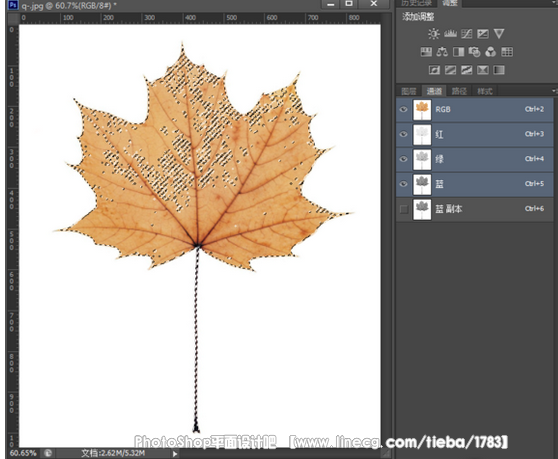Toggle visibility of the 红 channel
Image resolution: width=558 pixels, height=459 pixels.
pyautogui.click(x=403, y=134)
